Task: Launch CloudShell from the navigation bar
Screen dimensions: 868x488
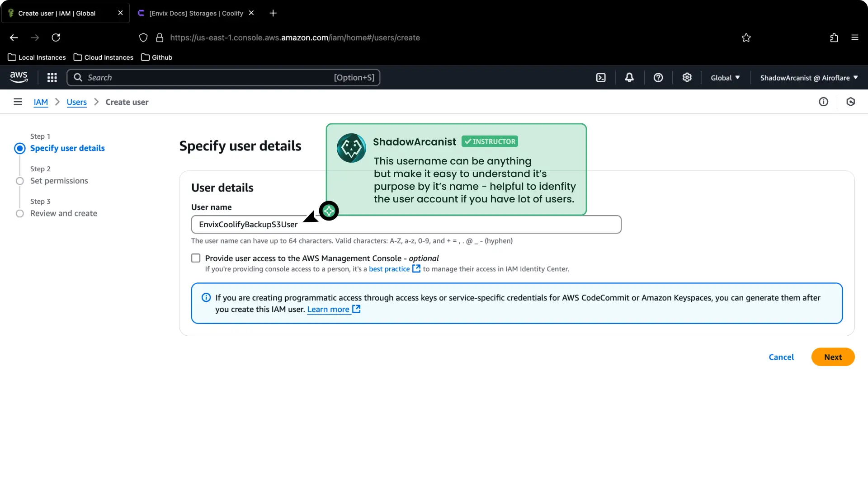Action: point(601,77)
